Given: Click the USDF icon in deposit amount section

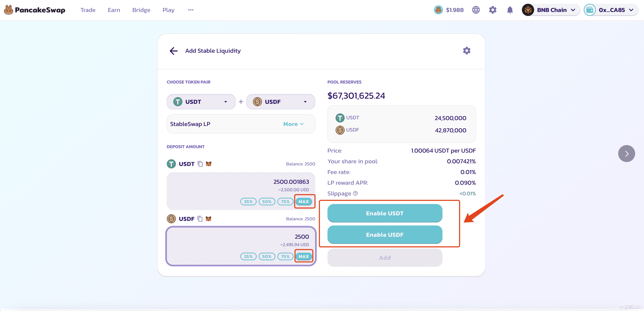Looking at the screenshot, I should coord(171,219).
